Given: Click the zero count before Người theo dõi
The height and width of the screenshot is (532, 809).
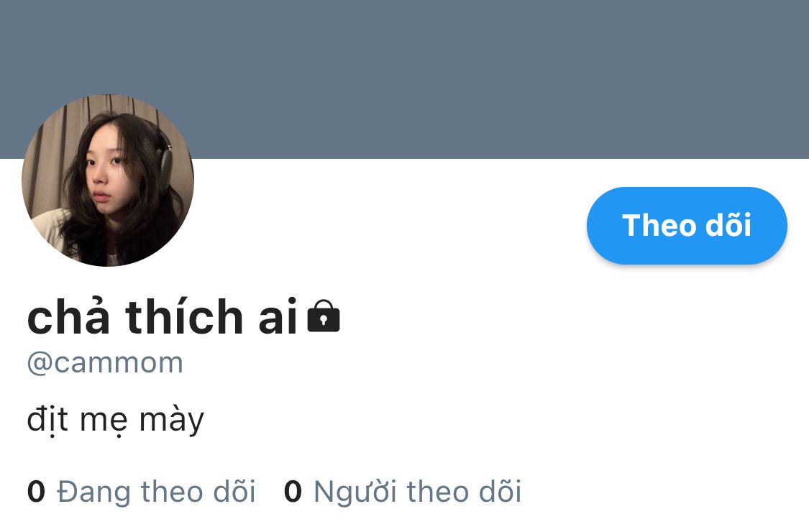Looking at the screenshot, I should pos(293,491).
